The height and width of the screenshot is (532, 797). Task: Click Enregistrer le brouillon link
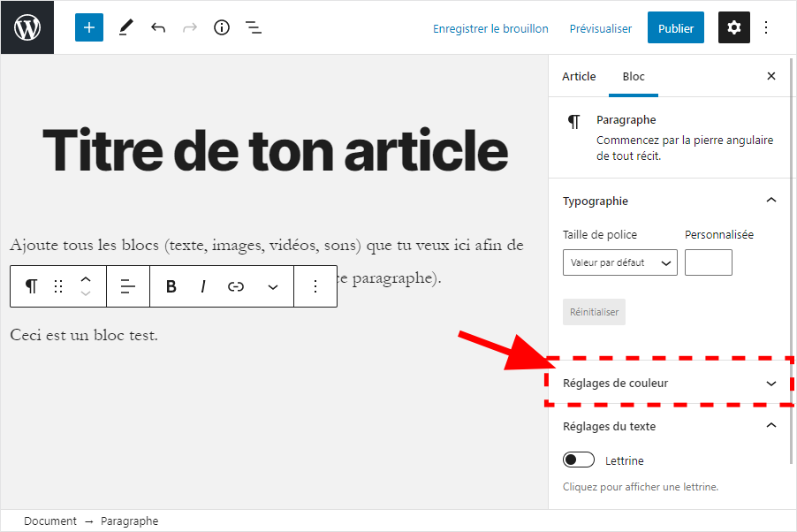tap(490, 28)
